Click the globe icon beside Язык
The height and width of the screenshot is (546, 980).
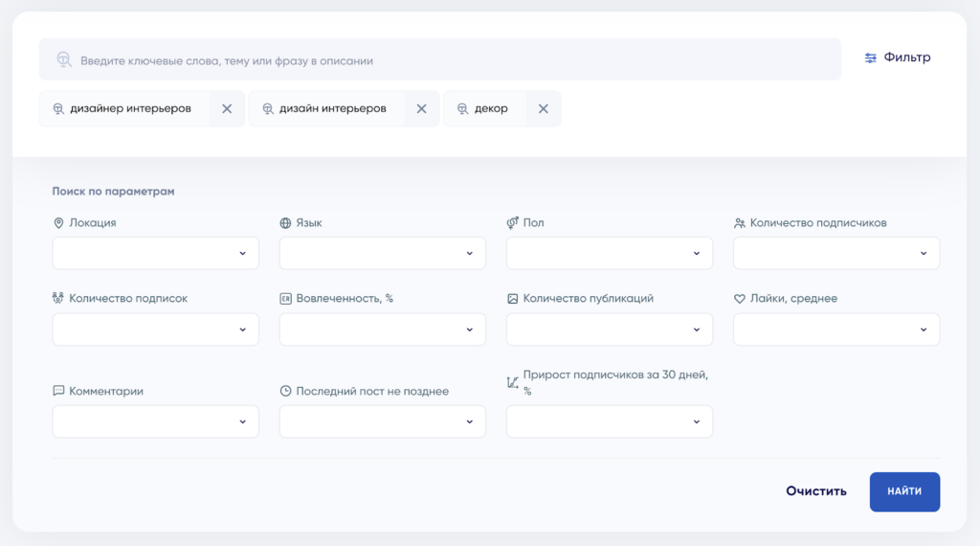(x=285, y=222)
